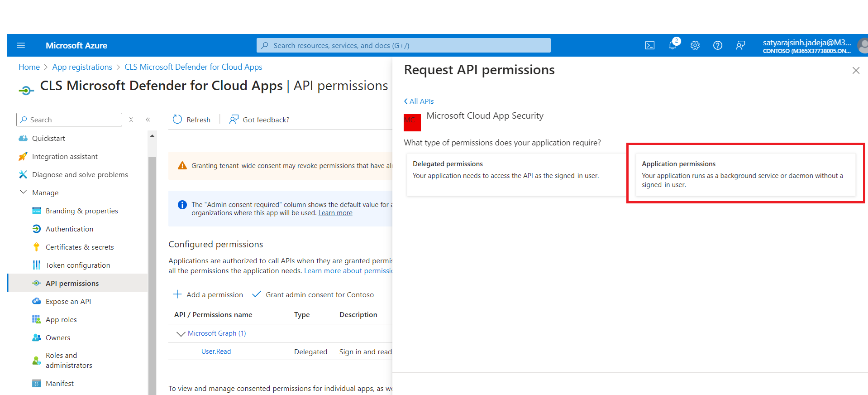Click the Authentication icon in sidebar
Image resolution: width=868 pixels, height=395 pixels.
tap(37, 229)
